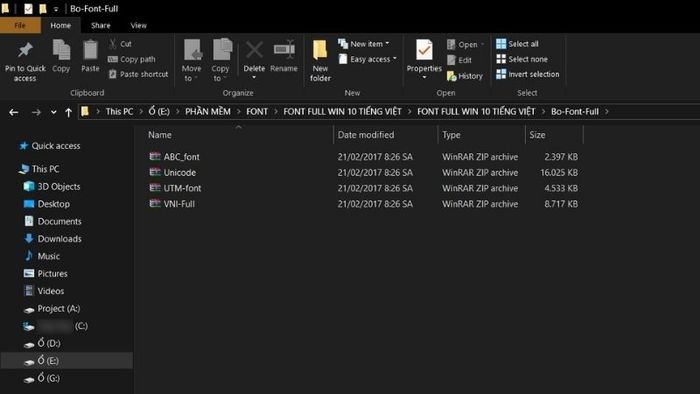Click Select none
Viewport: 700px width, 394px height.
522,59
